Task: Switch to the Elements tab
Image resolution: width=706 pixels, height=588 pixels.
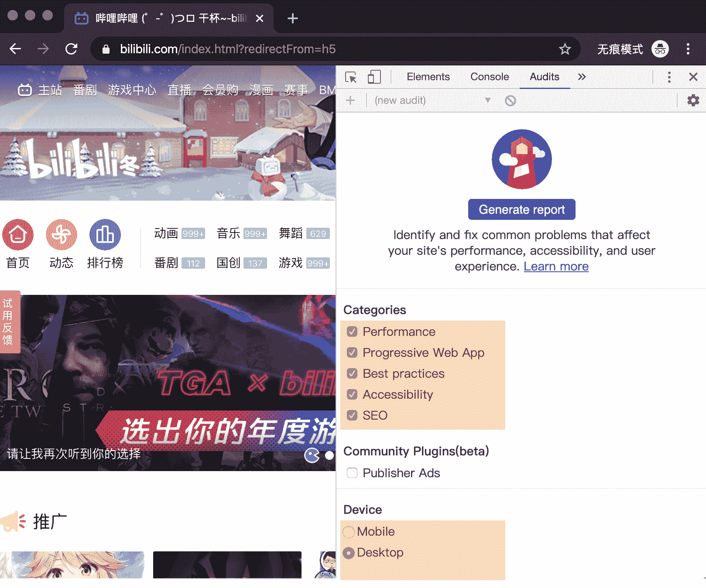Action: click(x=428, y=77)
